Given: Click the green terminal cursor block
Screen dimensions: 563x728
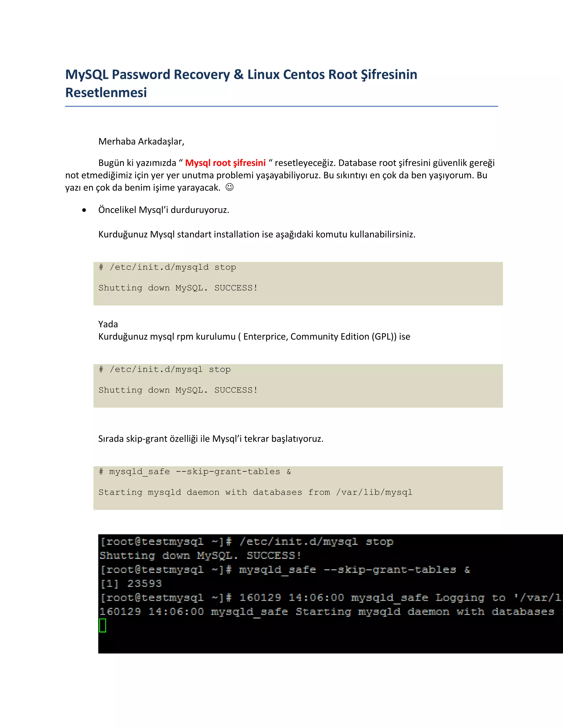Looking at the screenshot, I should (x=103, y=625).
